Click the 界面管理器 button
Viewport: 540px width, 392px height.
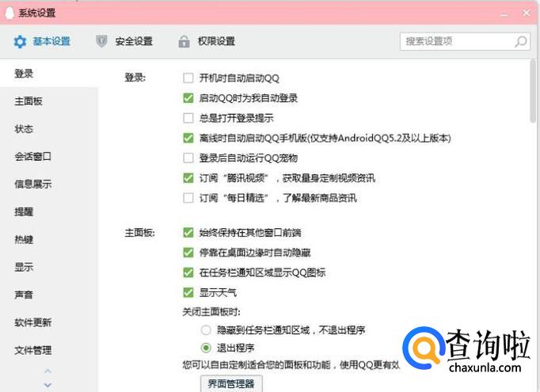click(231, 384)
